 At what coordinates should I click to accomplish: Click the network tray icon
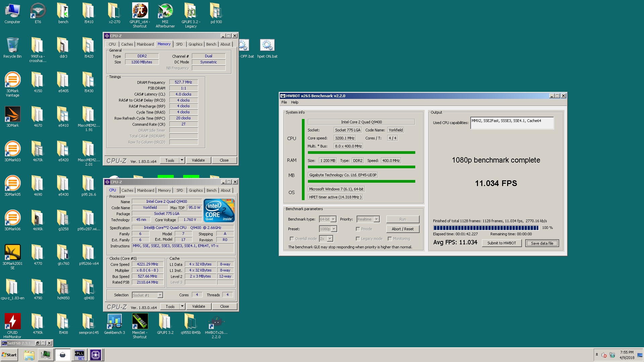coord(612,355)
